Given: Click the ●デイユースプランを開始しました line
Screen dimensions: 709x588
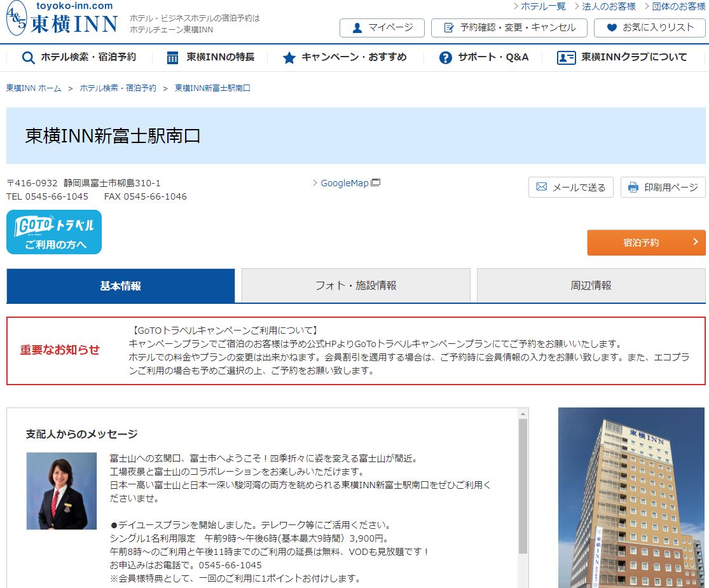Looking at the screenshot, I should point(251,525).
